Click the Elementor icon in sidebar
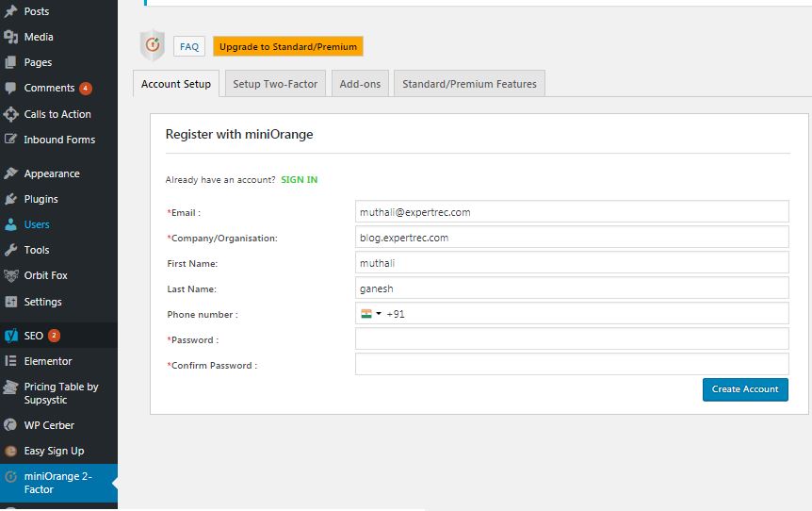 tap(10, 361)
